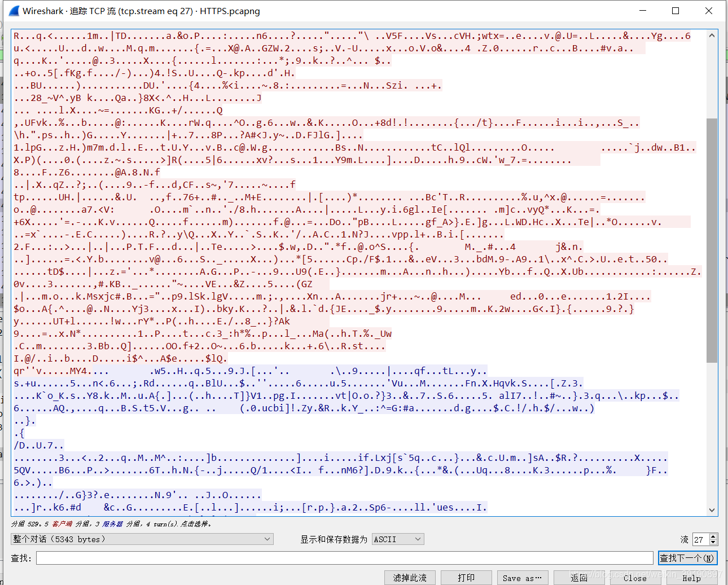Click the Wireshark shark fin title icon
The height and width of the screenshot is (585, 728).
[x=14, y=11]
